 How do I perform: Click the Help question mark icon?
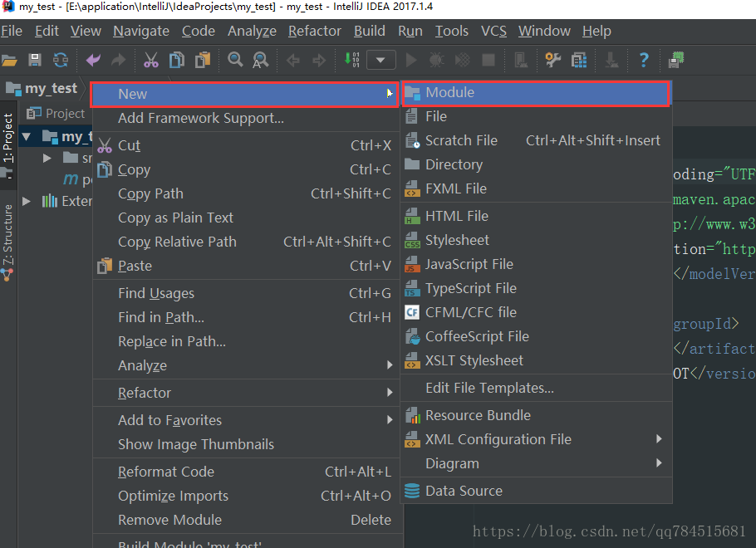644,60
